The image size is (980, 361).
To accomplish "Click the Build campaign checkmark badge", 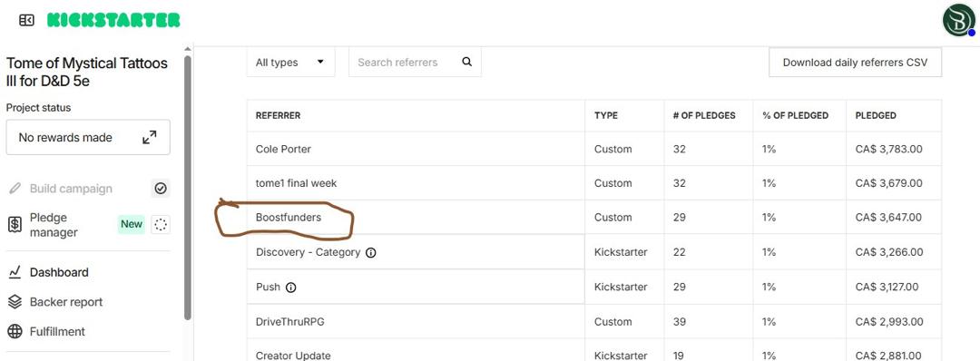I will (161, 189).
